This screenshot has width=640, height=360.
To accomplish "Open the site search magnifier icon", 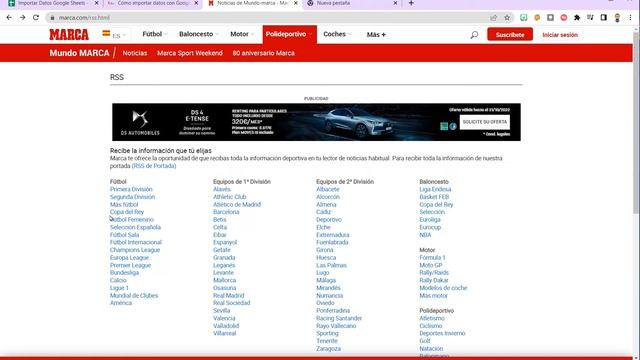I will 474,35.
